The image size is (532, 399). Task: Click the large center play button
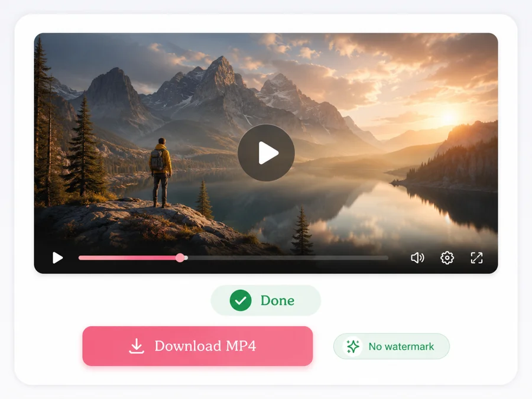(x=266, y=153)
